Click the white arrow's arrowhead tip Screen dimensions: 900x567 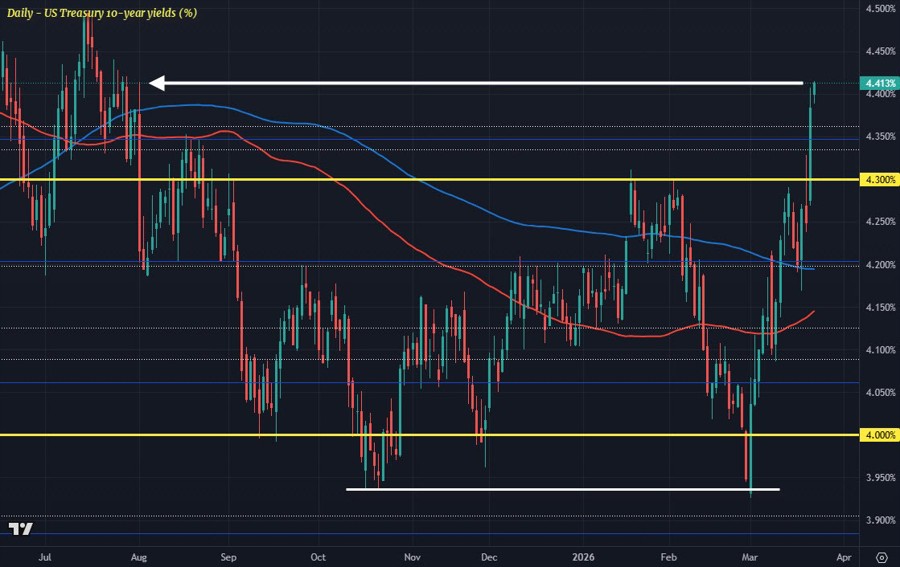(152, 83)
